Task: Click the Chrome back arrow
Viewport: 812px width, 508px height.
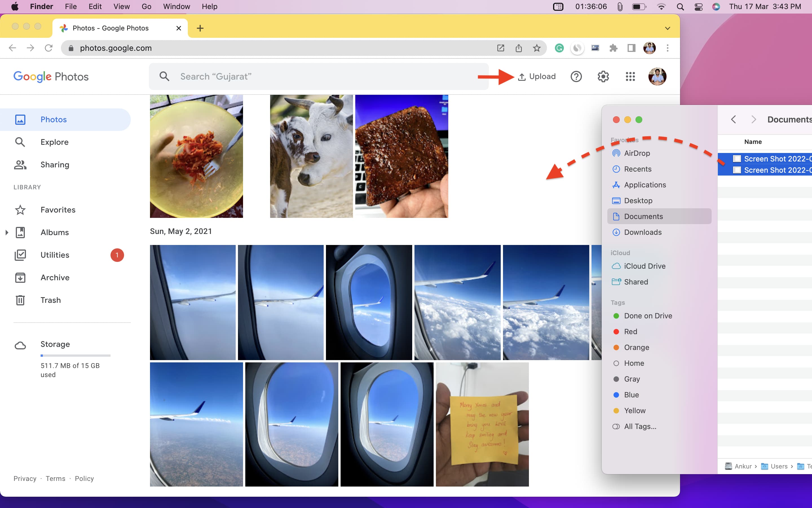Action: coord(12,48)
